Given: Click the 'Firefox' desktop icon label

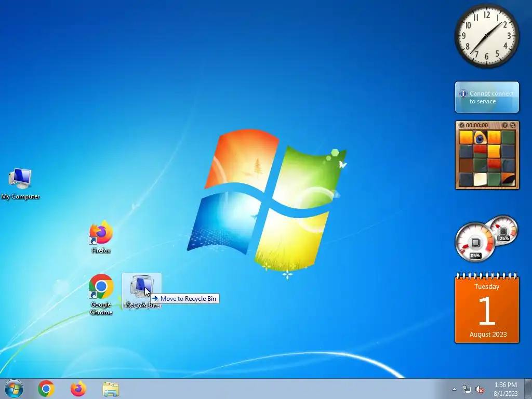Looking at the screenshot, I should coord(101,250).
